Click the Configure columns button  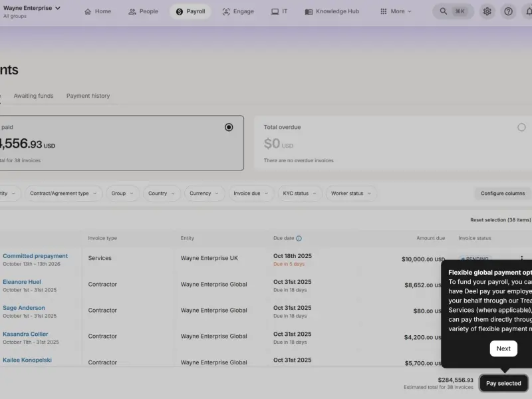503,194
